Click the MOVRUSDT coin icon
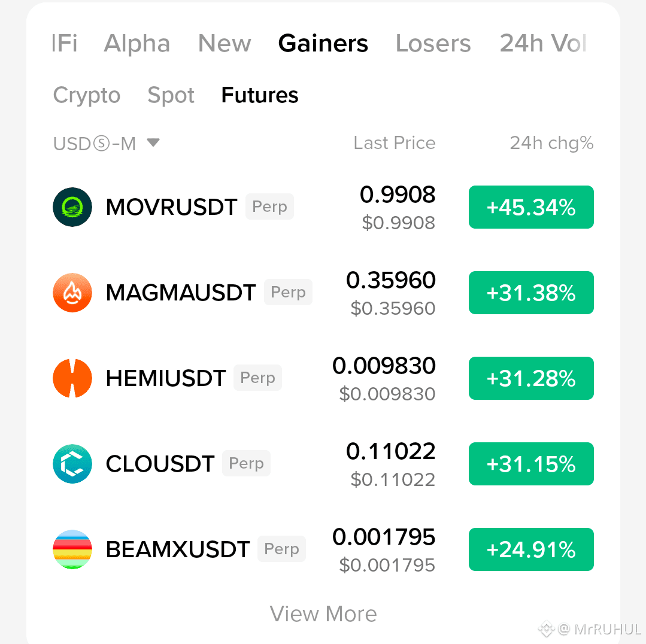646x644 pixels. point(72,206)
